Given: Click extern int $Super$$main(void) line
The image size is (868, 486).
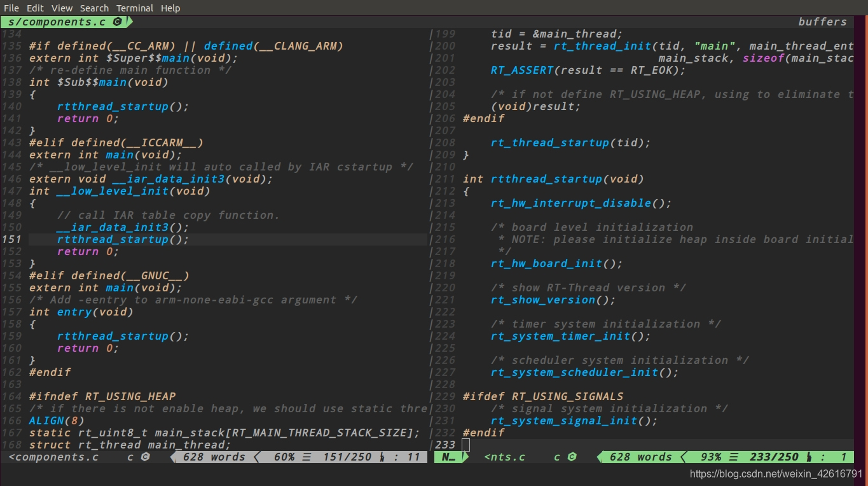Looking at the screenshot, I should 134,59.
